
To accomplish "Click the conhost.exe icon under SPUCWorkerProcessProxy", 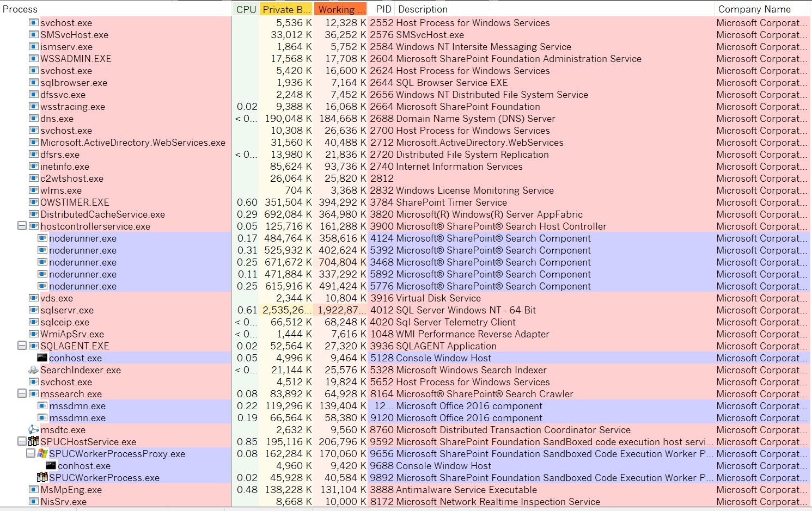I will tap(51, 466).
